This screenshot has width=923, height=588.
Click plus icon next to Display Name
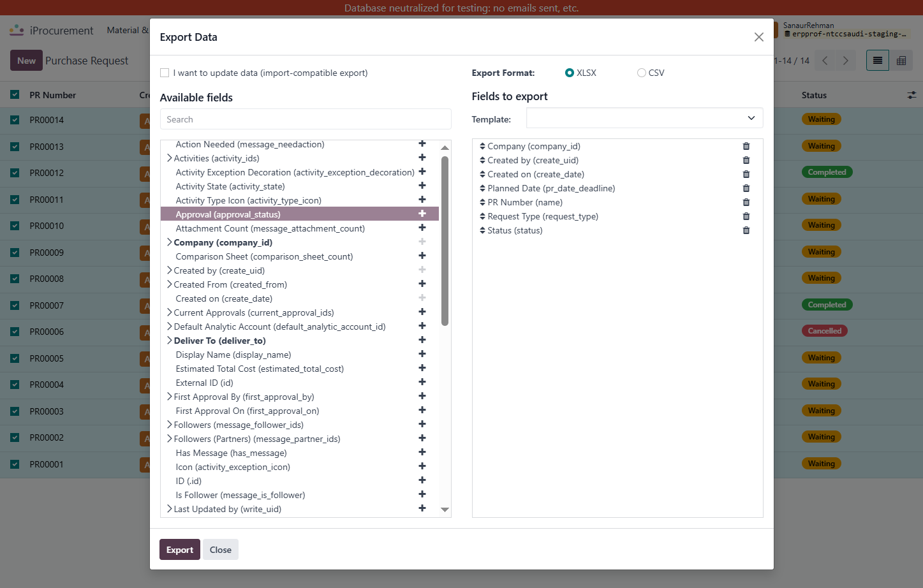pyautogui.click(x=422, y=354)
